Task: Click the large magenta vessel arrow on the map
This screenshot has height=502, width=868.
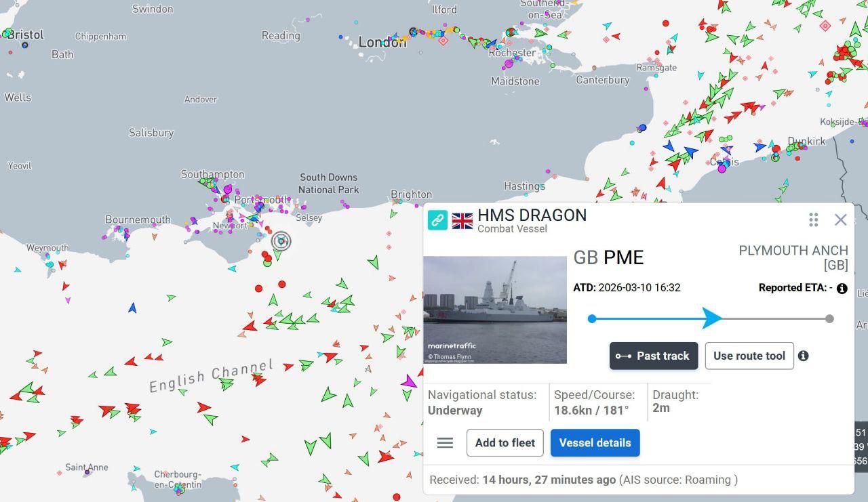Action: coord(408,382)
